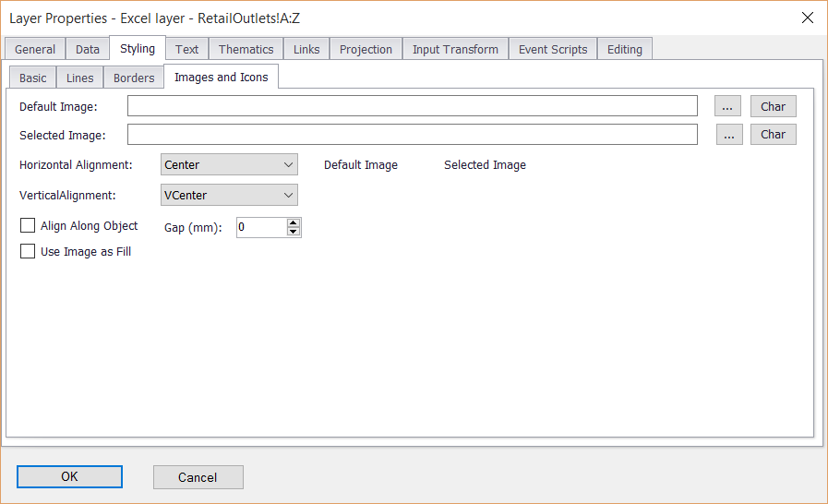Click the Cancel button
828x504 pixels.
[198, 477]
